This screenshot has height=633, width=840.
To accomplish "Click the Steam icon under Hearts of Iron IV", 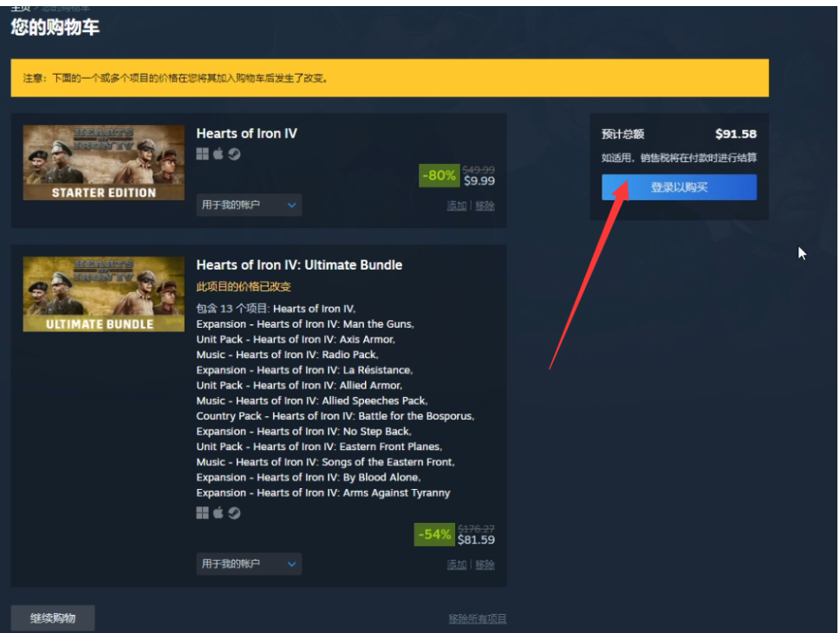I will coord(234,154).
